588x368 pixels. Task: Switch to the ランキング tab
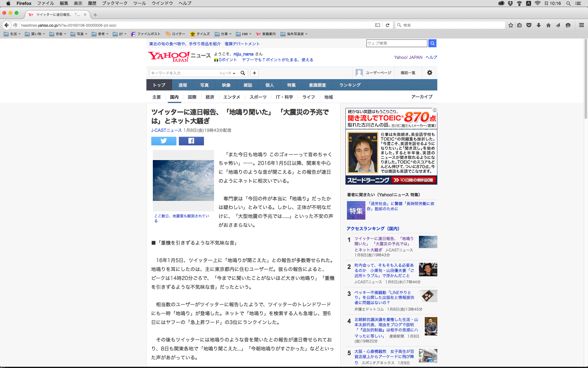point(350,85)
